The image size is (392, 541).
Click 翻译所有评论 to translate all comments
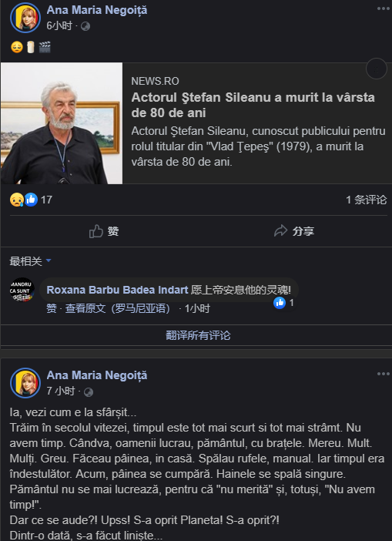pyautogui.click(x=198, y=335)
